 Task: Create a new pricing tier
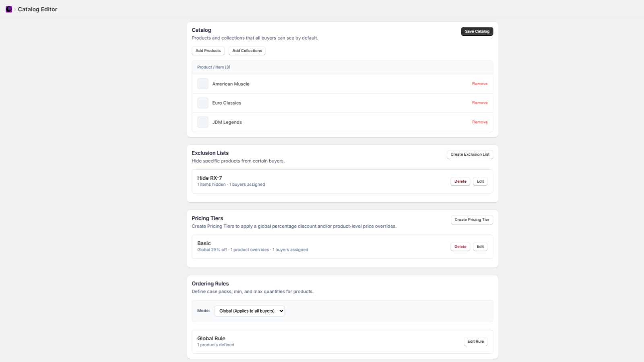(x=472, y=220)
